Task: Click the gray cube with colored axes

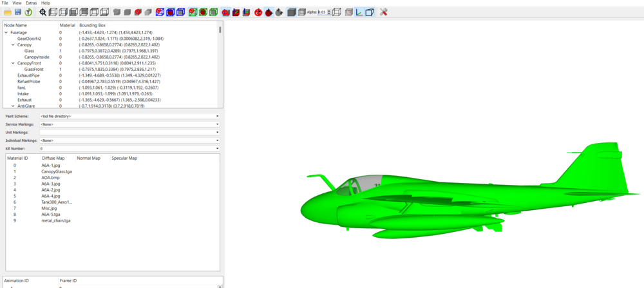Action: point(246,12)
